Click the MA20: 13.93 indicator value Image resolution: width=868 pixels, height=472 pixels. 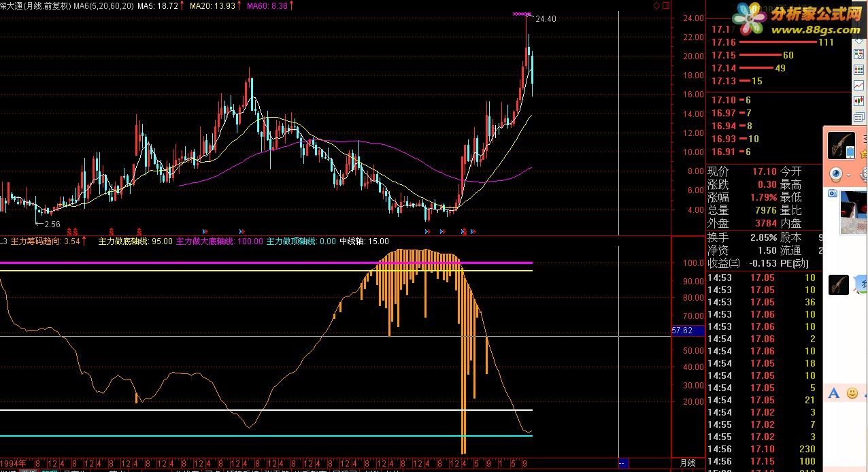coord(212,5)
